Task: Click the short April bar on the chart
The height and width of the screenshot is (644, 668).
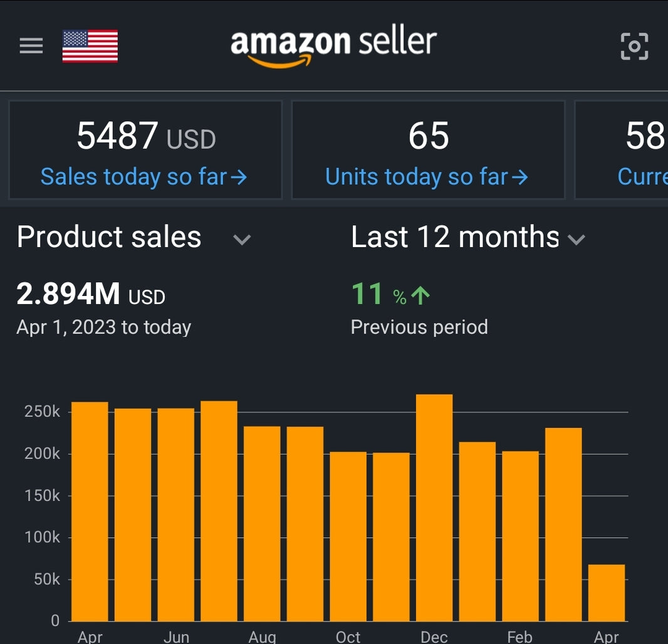Action: [607, 593]
